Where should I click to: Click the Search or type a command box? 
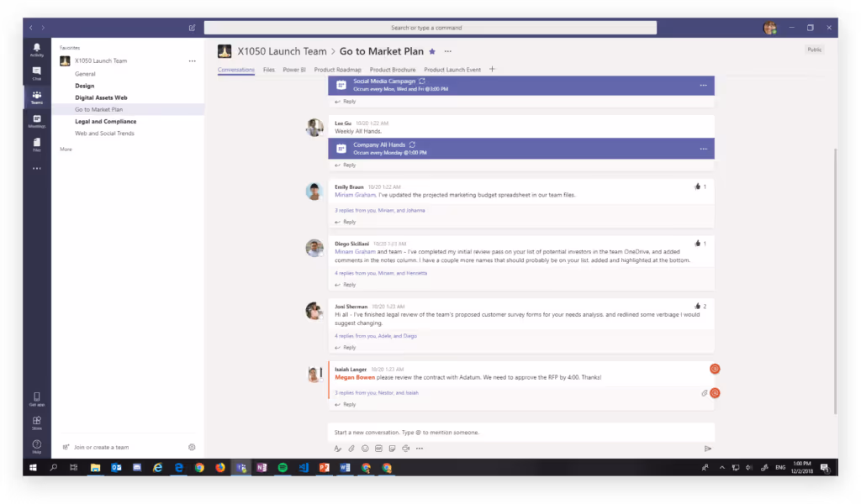[x=430, y=28]
